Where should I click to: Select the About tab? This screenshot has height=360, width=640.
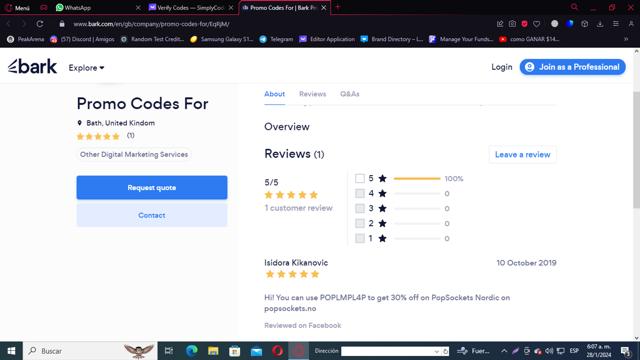tap(274, 94)
